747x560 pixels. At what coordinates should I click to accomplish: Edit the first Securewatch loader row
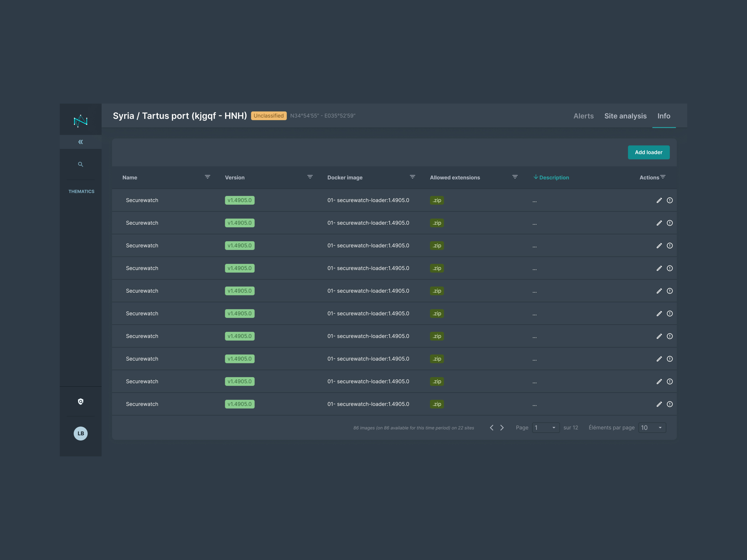click(659, 200)
